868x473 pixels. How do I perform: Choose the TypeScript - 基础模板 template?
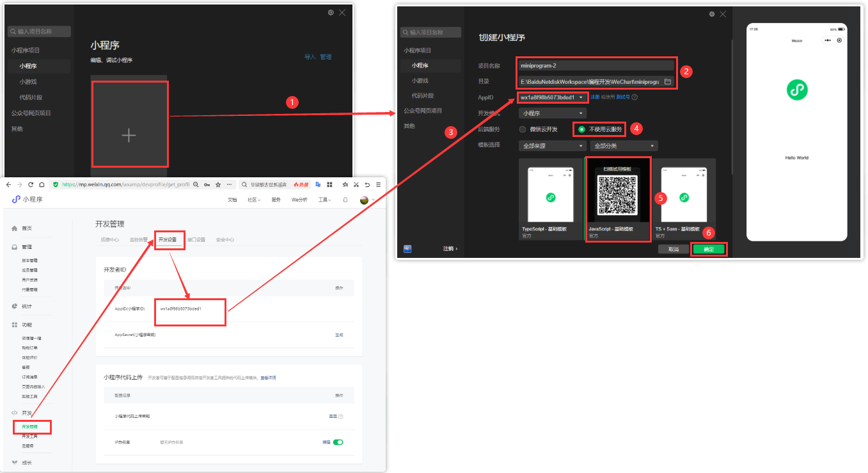(x=551, y=200)
